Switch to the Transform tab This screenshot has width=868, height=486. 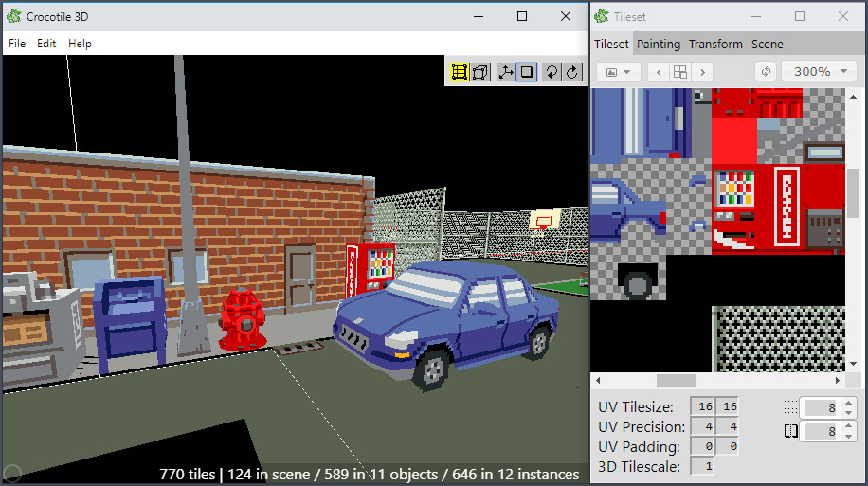coord(715,44)
